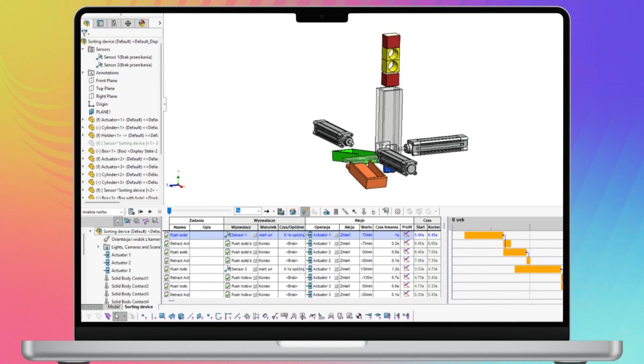Image resolution: width=644 pixels, height=364 pixels.
Task: Open the ConfigurationManager tab icon
Action: coord(114,23)
